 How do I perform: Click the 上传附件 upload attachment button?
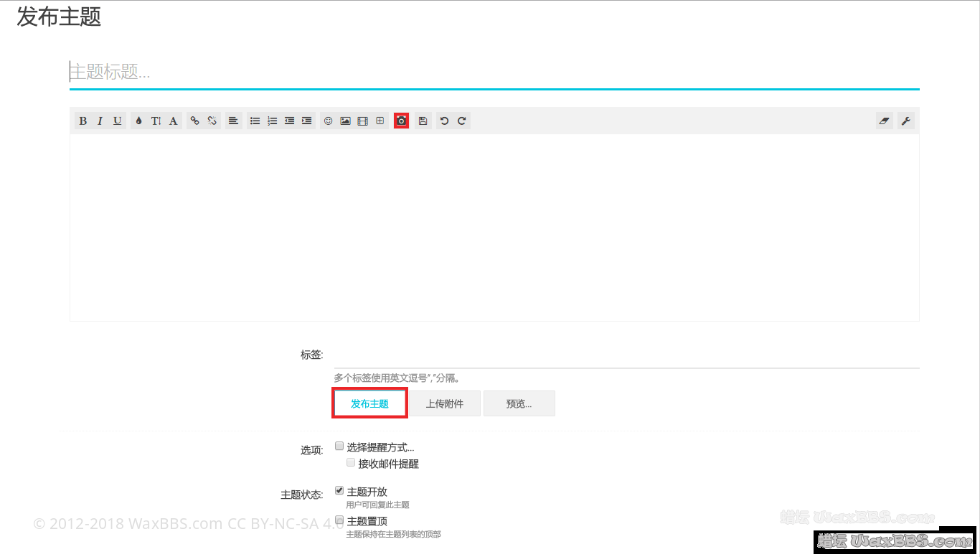[x=445, y=403]
